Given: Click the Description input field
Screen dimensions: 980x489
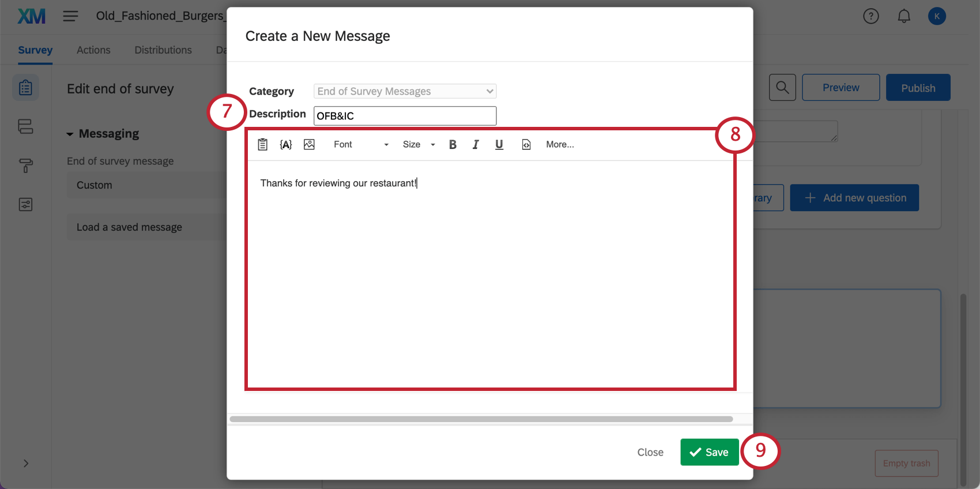Looking at the screenshot, I should tap(405, 116).
